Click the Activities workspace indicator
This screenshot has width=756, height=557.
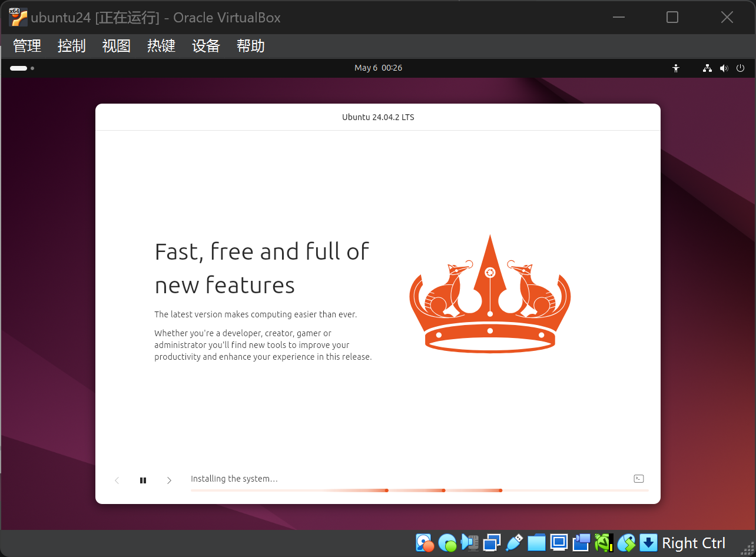[22, 68]
